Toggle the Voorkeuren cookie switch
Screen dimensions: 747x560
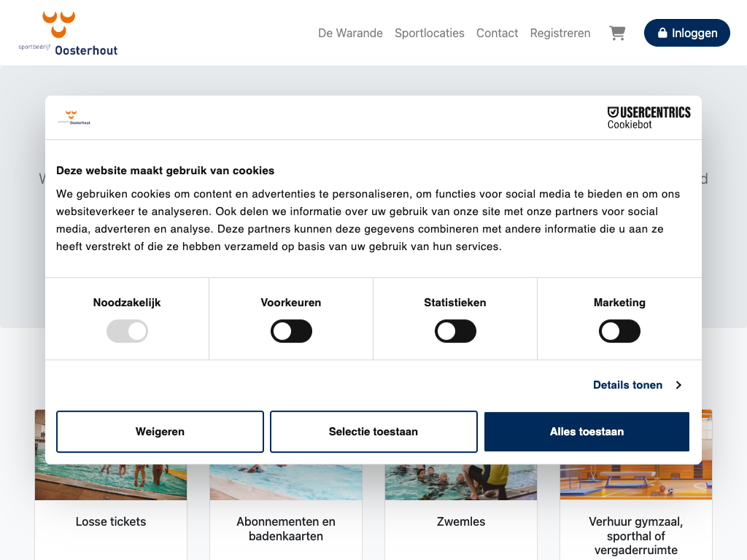point(291,332)
